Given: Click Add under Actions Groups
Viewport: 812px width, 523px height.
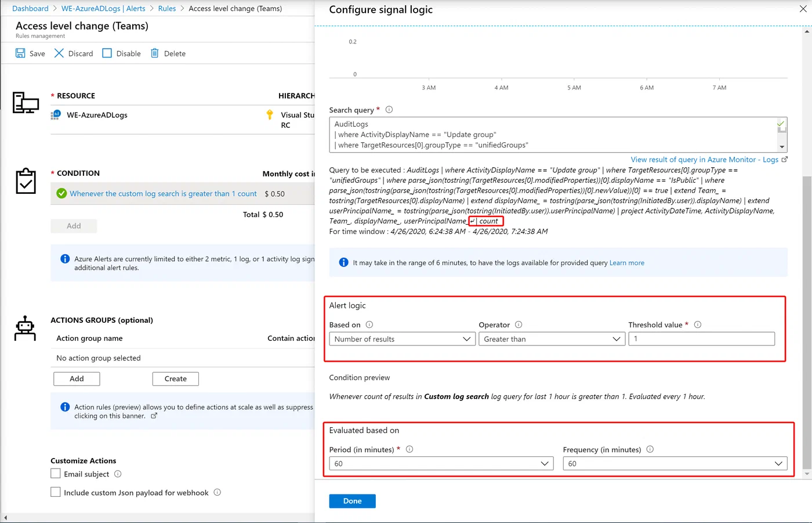Looking at the screenshot, I should click(x=77, y=378).
